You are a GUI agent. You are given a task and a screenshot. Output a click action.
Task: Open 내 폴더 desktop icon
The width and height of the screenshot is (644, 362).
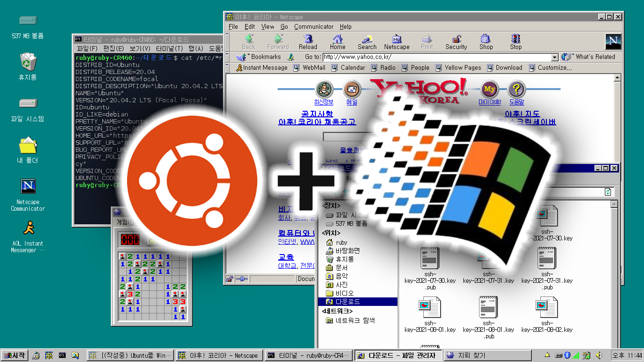[x=28, y=150]
